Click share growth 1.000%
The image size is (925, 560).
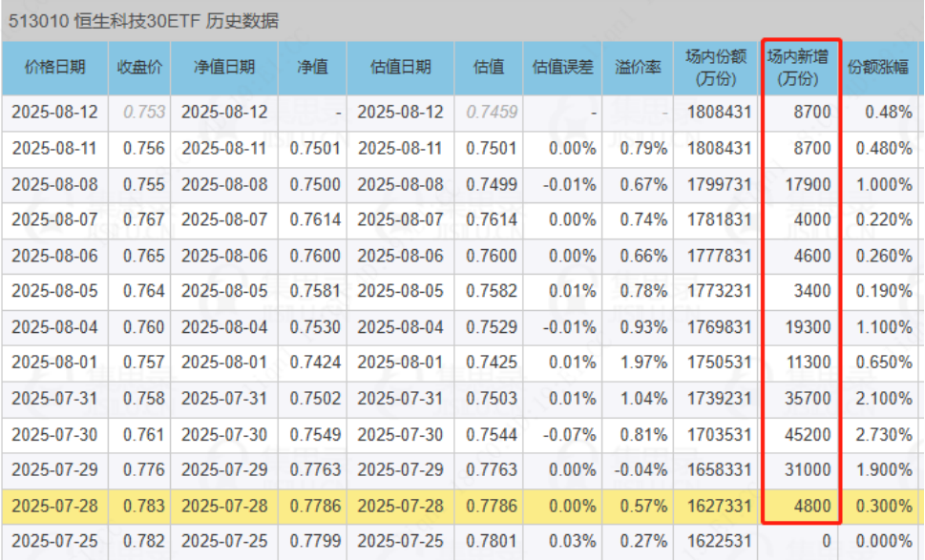[884, 184]
